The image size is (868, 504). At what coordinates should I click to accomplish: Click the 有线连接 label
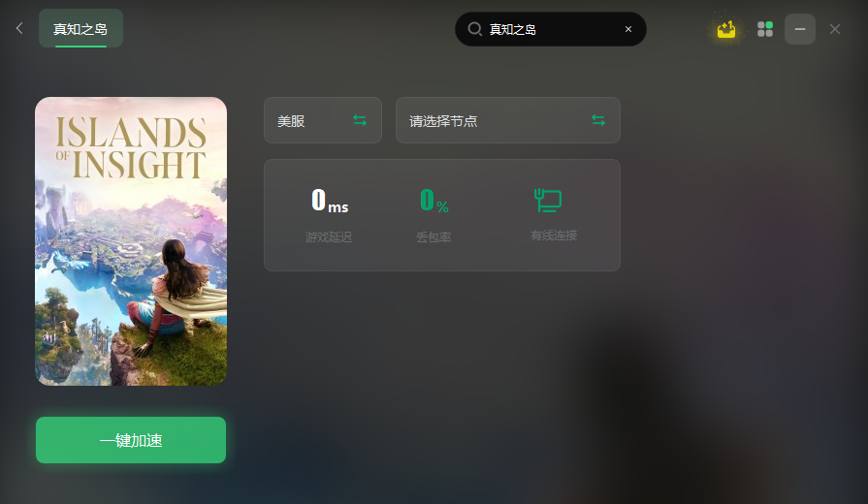(554, 236)
